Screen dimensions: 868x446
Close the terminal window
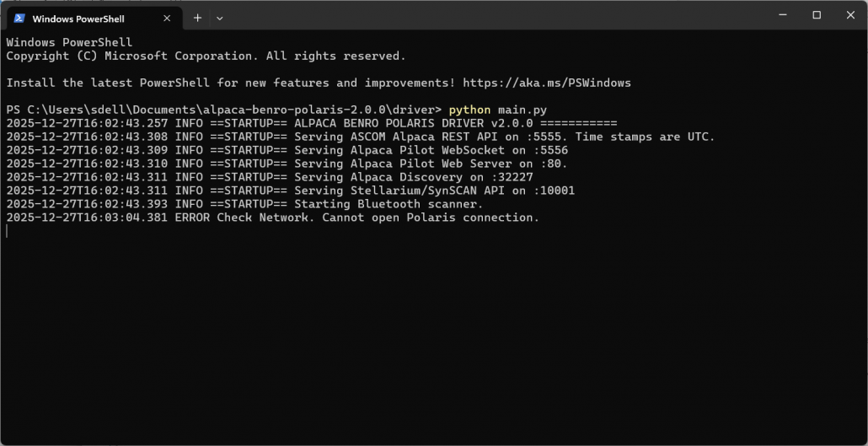(x=849, y=15)
